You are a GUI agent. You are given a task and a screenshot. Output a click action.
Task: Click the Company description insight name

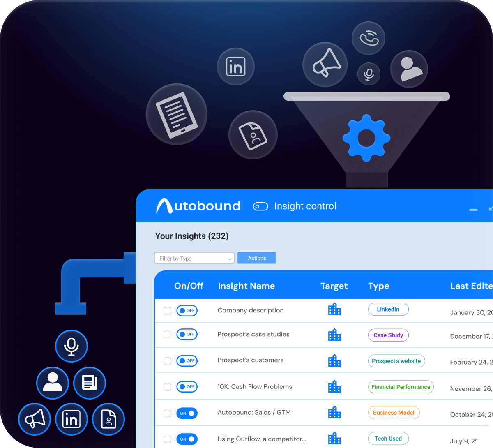[x=251, y=310]
